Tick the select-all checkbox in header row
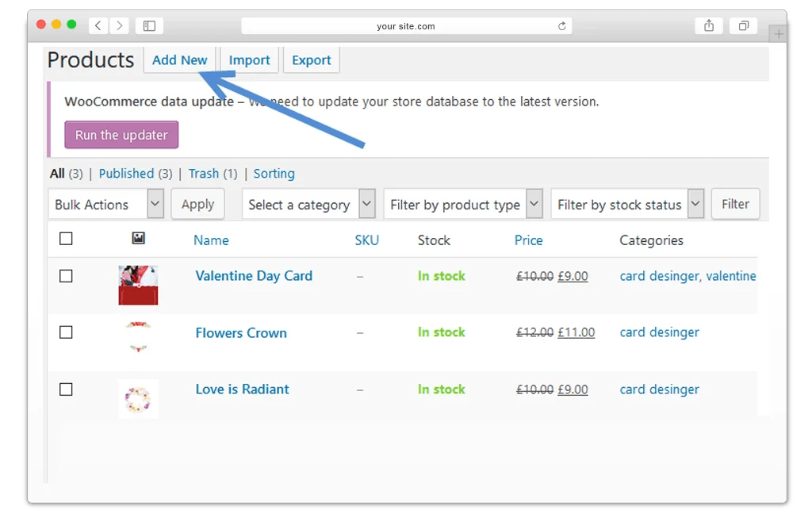 66,239
